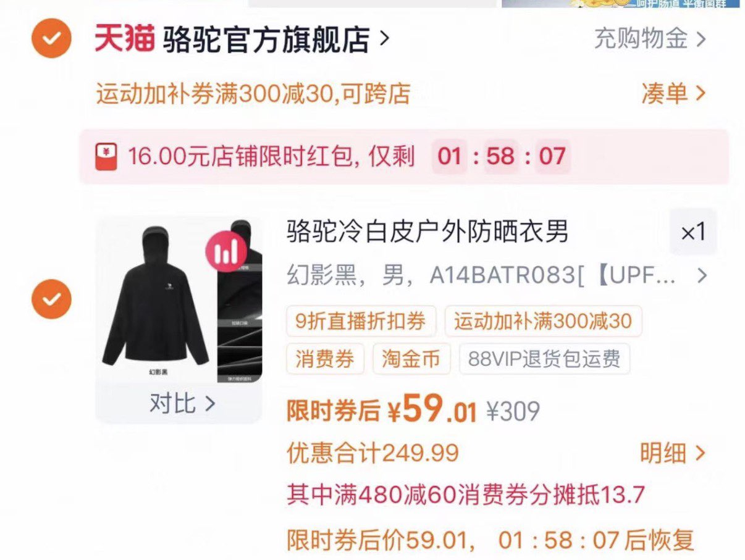Click the ×1 quantity selector

coord(693,232)
